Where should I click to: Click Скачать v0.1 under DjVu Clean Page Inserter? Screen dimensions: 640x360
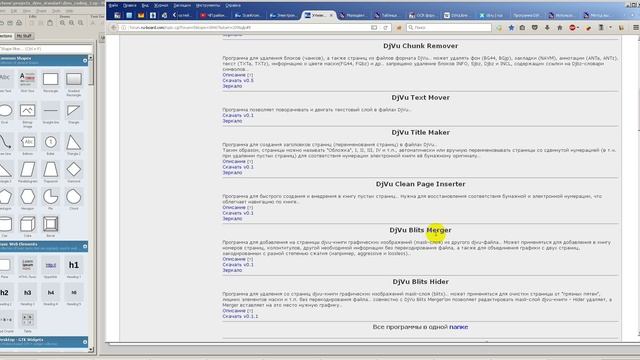(x=238, y=213)
